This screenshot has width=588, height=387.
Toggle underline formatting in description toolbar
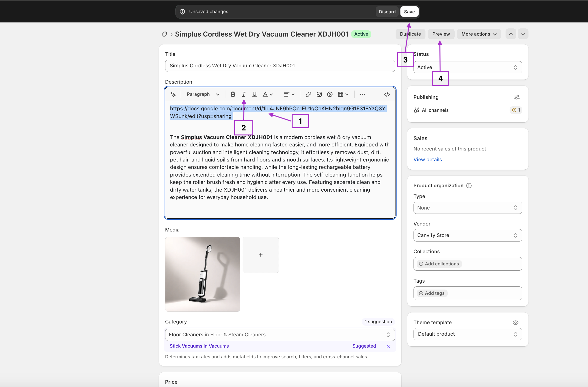tap(254, 94)
